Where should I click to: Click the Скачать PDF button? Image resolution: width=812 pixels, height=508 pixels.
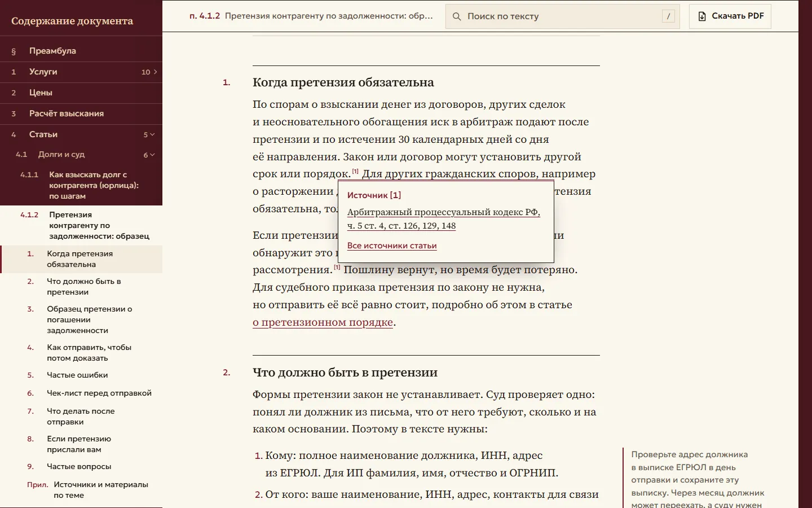730,16
